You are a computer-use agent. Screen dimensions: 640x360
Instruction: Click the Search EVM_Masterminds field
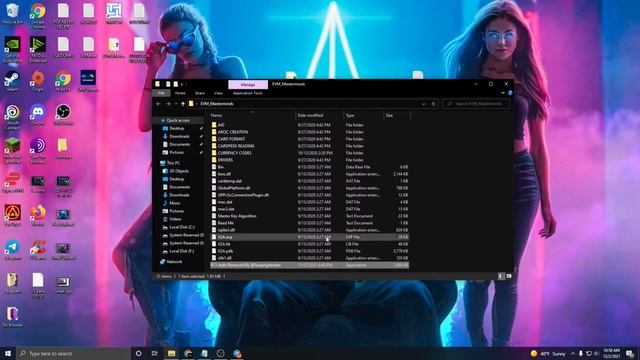pos(476,104)
